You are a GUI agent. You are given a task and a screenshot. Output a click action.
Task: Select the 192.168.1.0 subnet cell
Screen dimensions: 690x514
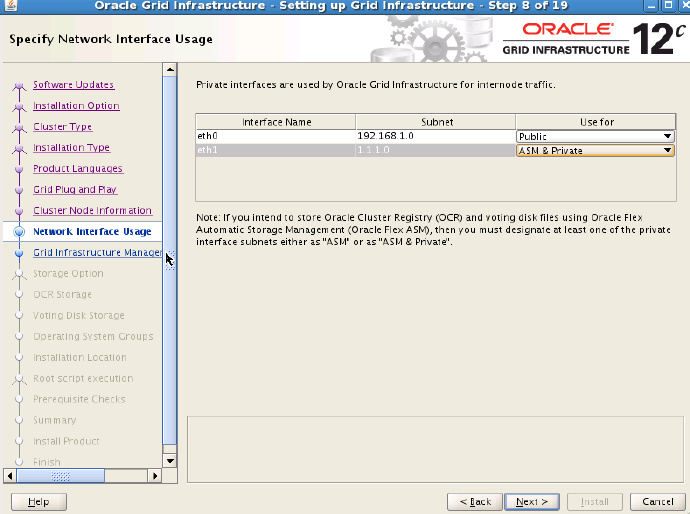coord(436,136)
